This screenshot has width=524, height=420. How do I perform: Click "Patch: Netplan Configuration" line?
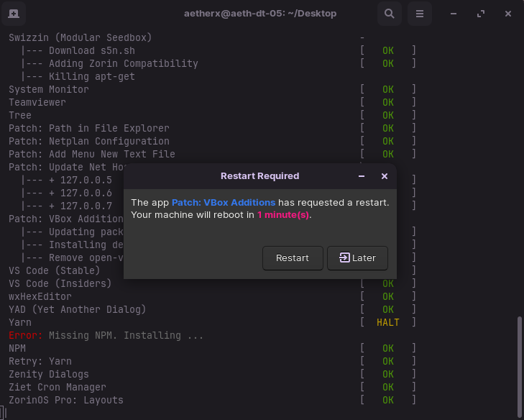[89, 141]
